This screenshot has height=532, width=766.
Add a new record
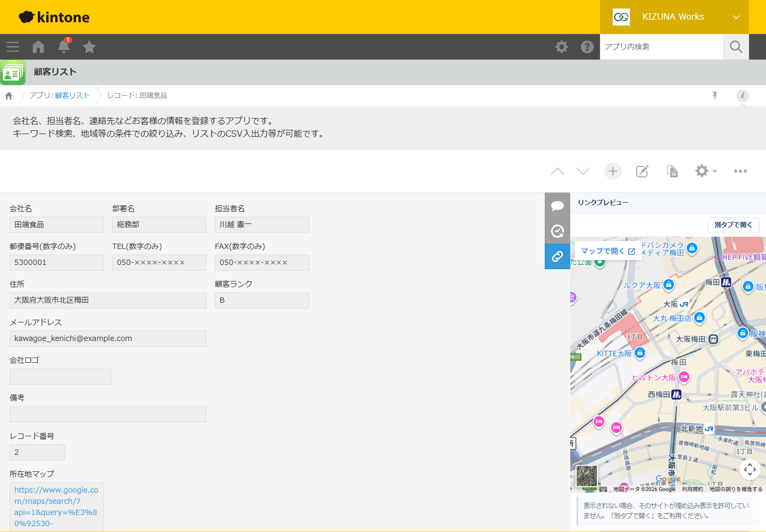[x=613, y=171]
